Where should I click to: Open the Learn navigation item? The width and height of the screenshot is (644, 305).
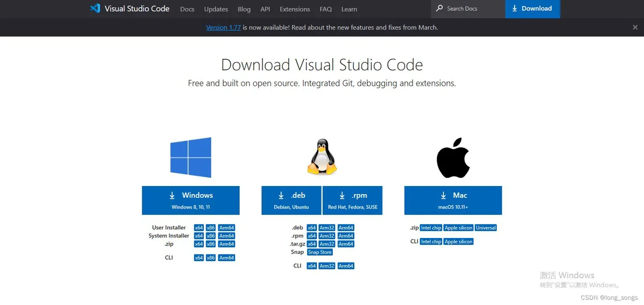point(349,9)
